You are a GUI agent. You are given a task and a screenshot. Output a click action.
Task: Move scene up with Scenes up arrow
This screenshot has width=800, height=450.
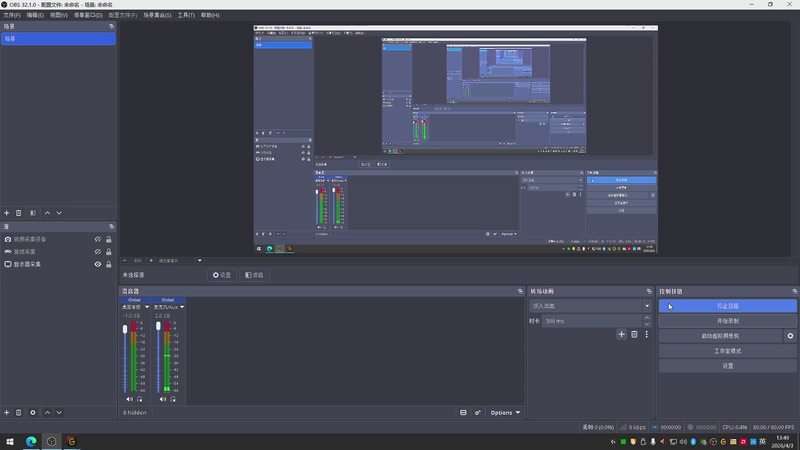[47, 213]
